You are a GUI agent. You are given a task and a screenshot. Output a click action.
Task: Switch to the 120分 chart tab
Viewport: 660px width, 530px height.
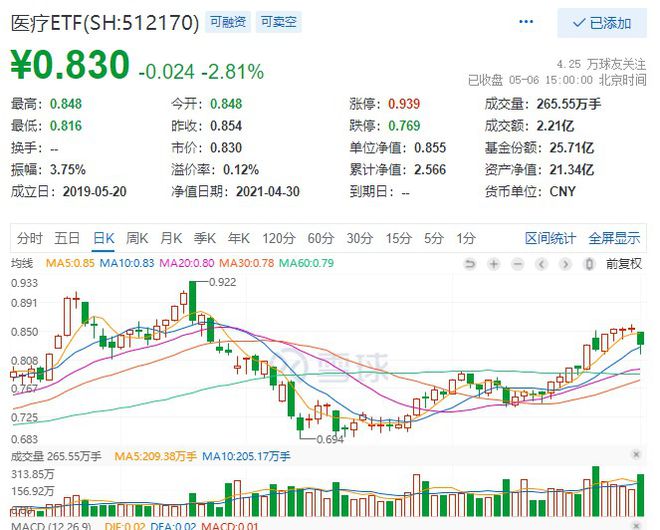point(279,238)
